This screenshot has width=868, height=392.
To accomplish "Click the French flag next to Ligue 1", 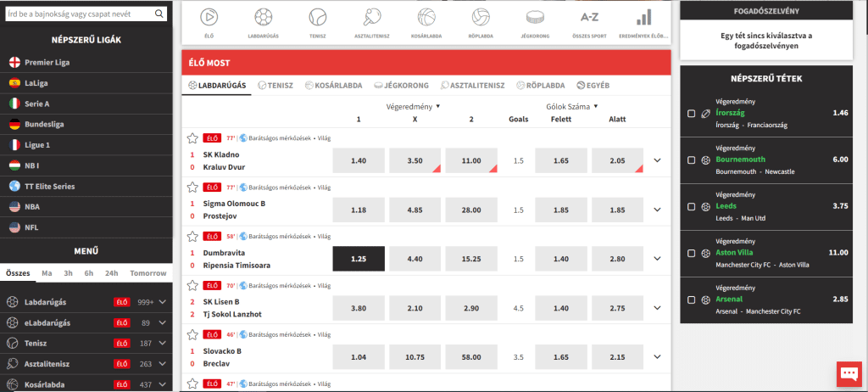I will [15, 145].
